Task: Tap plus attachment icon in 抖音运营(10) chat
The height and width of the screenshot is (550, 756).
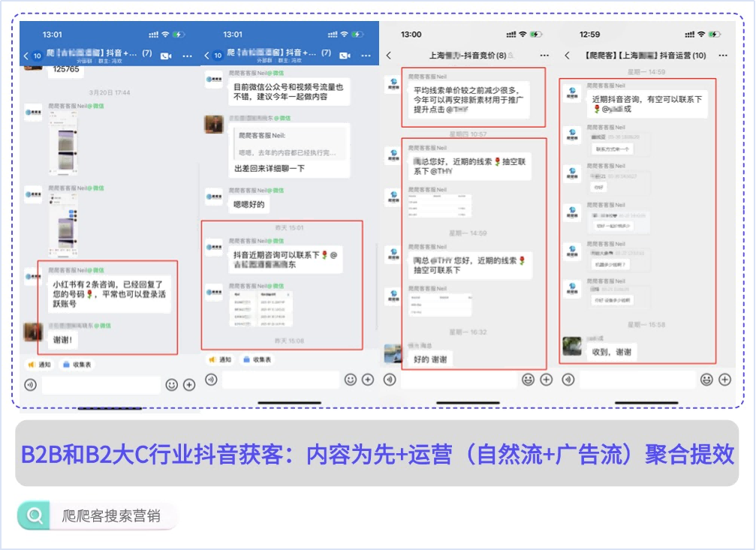Action: click(724, 380)
